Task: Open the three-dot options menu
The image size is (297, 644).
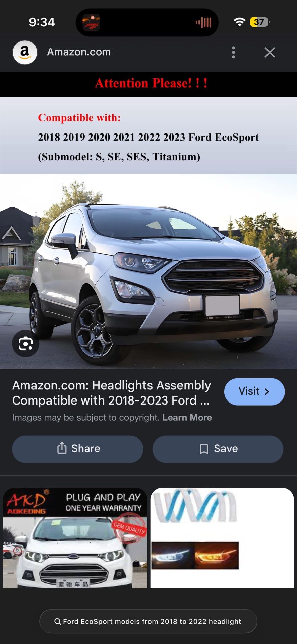Action: [234, 52]
